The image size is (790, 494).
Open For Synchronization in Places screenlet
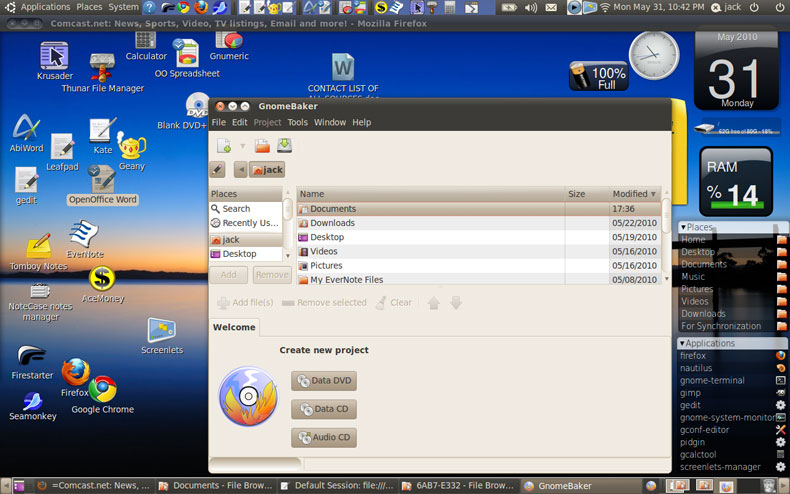click(733, 326)
